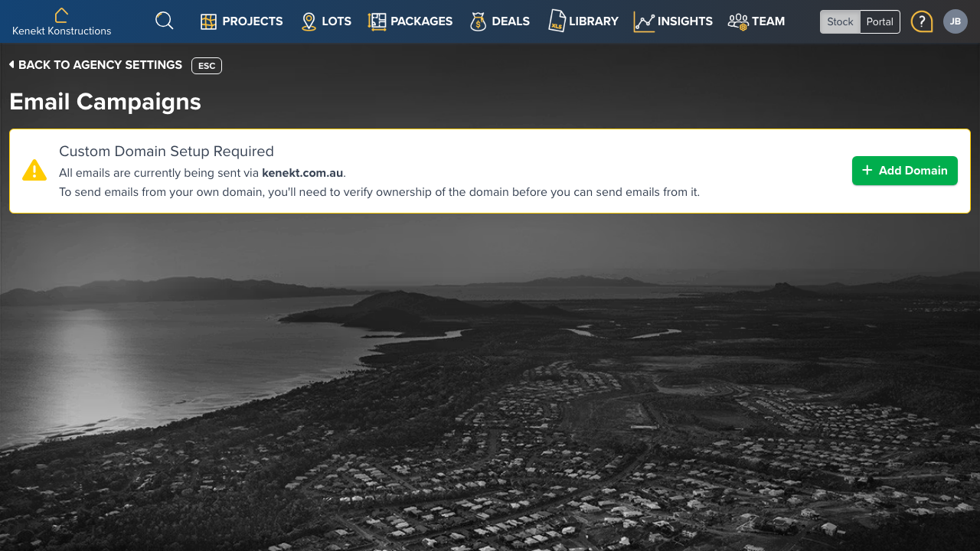This screenshot has width=980, height=551.
Task: Click the Team people icon
Action: tap(738, 21)
